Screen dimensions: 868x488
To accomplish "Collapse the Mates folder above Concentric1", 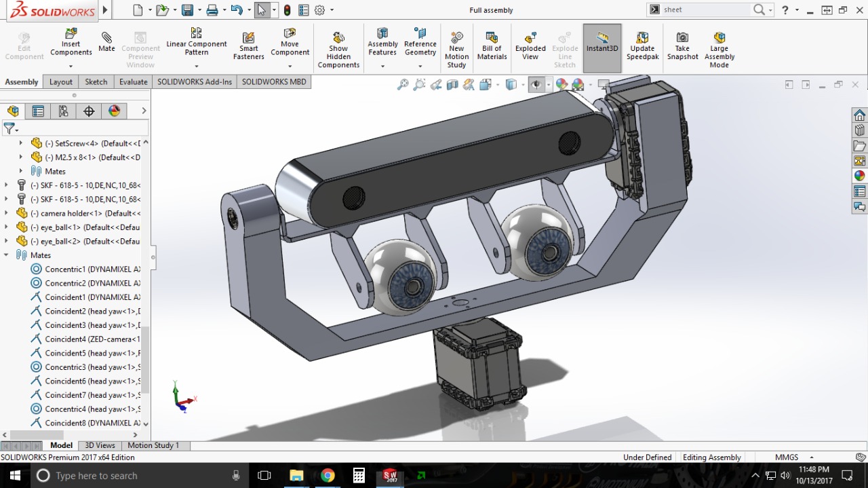I will 7,255.
